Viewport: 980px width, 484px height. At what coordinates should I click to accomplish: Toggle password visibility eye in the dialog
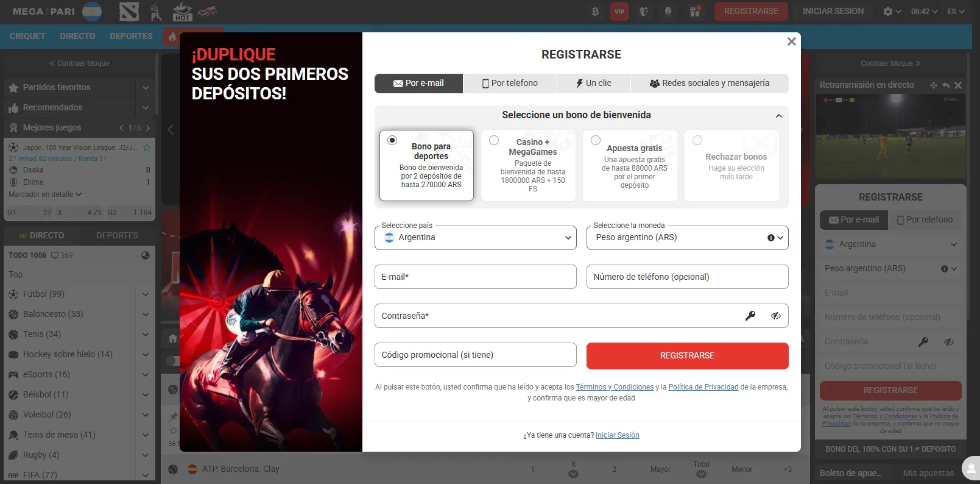point(776,316)
